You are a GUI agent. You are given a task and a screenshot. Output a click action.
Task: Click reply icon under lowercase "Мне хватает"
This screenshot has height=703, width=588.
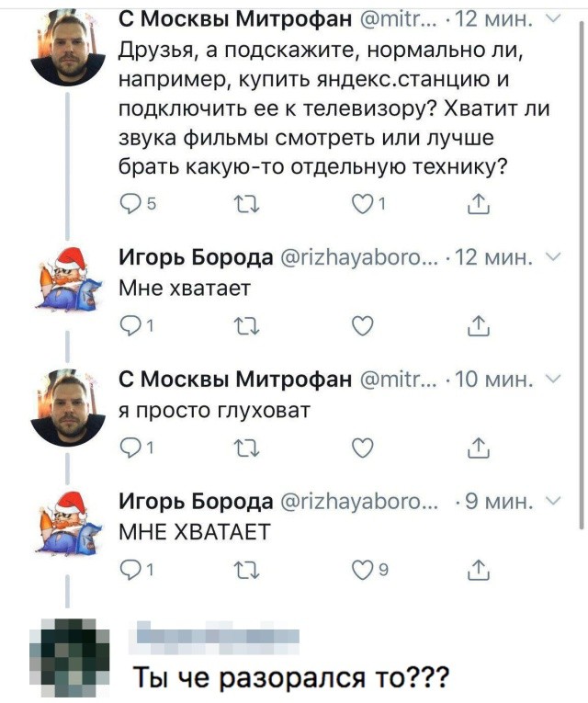coord(130,324)
